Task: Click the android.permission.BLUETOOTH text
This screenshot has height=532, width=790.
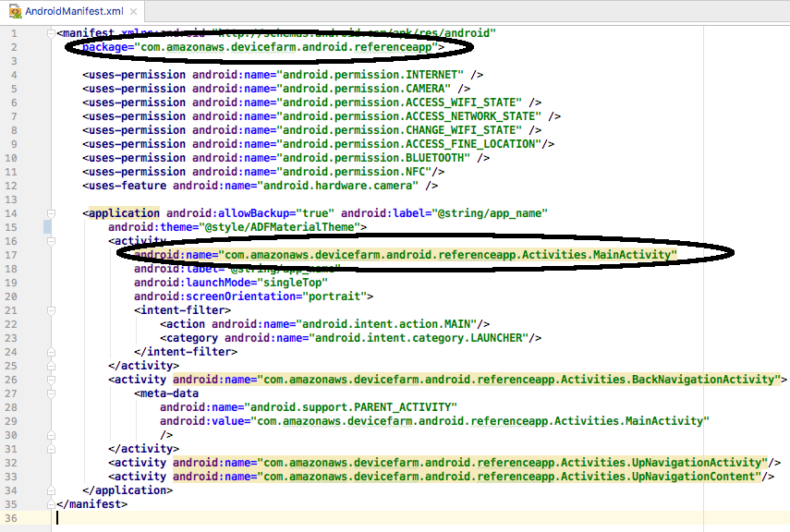Action: coord(373,158)
